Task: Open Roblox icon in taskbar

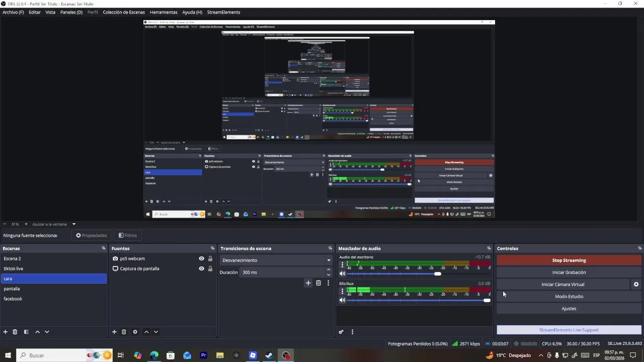Action: click(x=253, y=355)
